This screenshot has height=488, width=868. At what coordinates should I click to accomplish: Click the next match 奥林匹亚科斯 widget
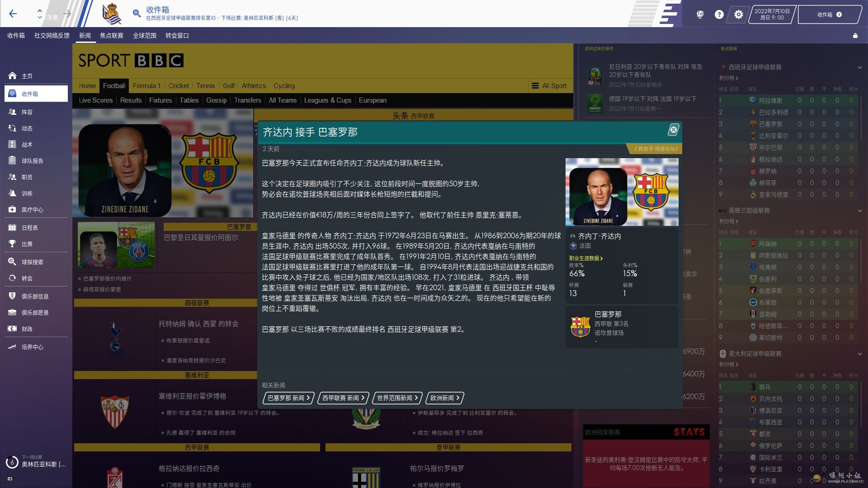click(x=36, y=462)
